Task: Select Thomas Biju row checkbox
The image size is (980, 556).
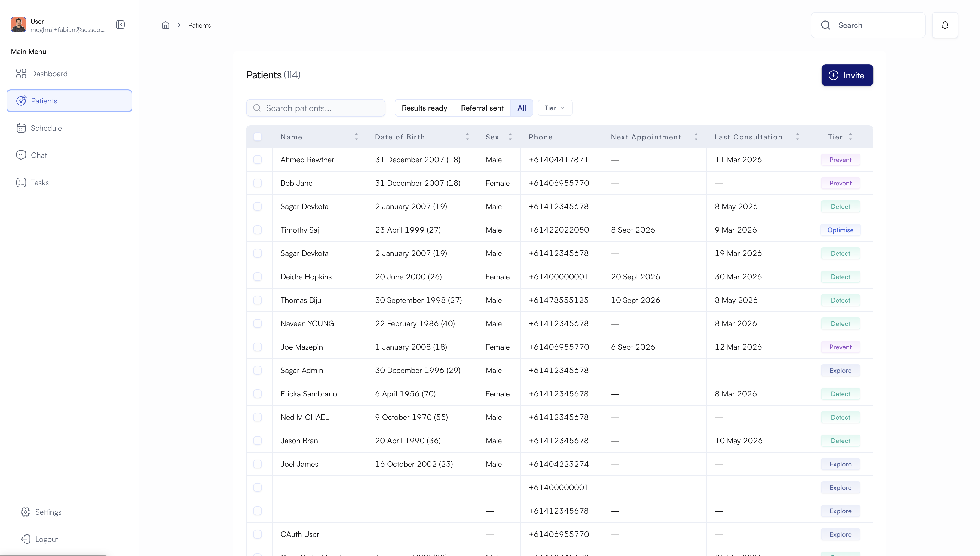Action: point(257,300)
